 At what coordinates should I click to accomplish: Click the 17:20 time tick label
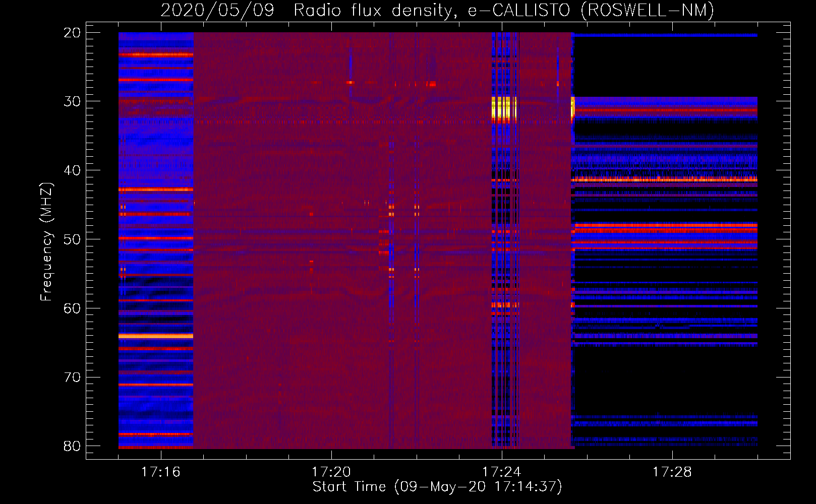[331, 472]
